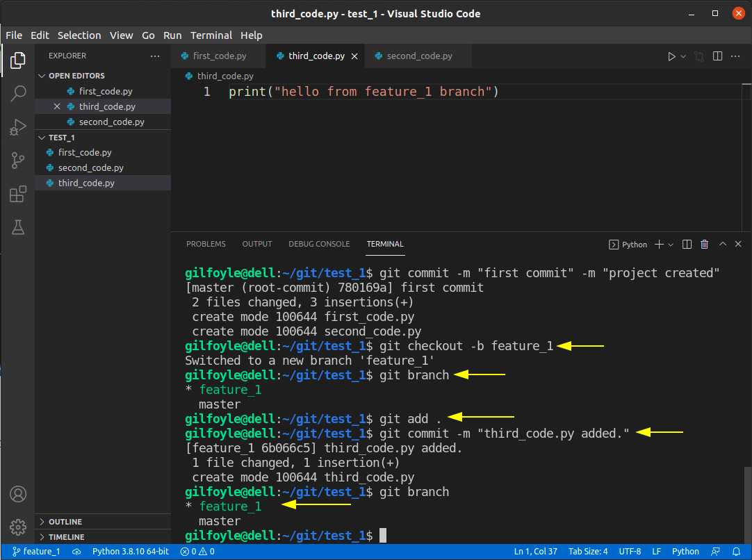Open second_code.py in TEST_1 folder
This screenshot has height=560, width=752.
pos(103,168)
